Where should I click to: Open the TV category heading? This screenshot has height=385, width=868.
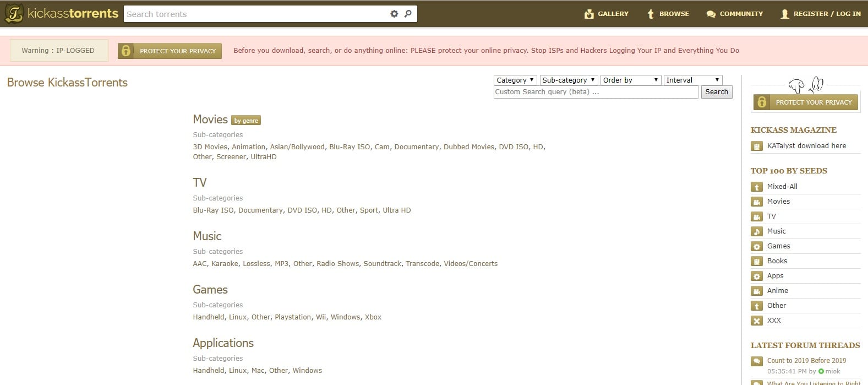pyautogui.click(x=200, y=183)
